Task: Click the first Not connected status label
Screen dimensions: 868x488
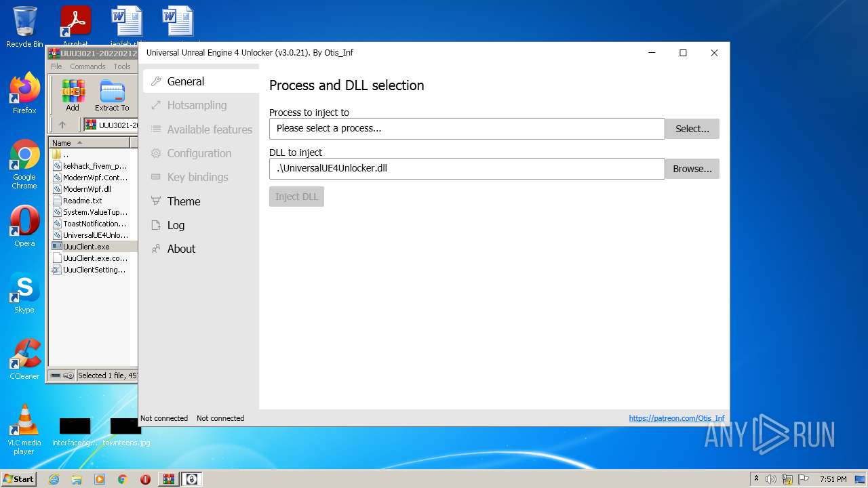Action: pyautogui.click(x=164, y=418)
